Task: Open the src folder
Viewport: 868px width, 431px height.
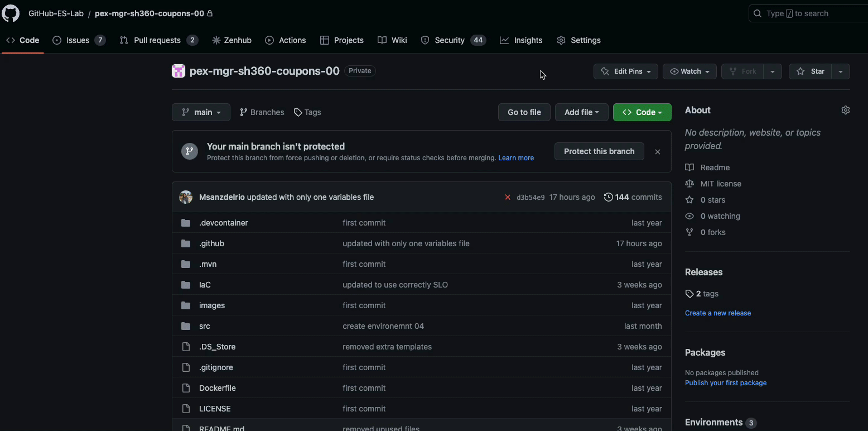Action: (x=205, y=326)
